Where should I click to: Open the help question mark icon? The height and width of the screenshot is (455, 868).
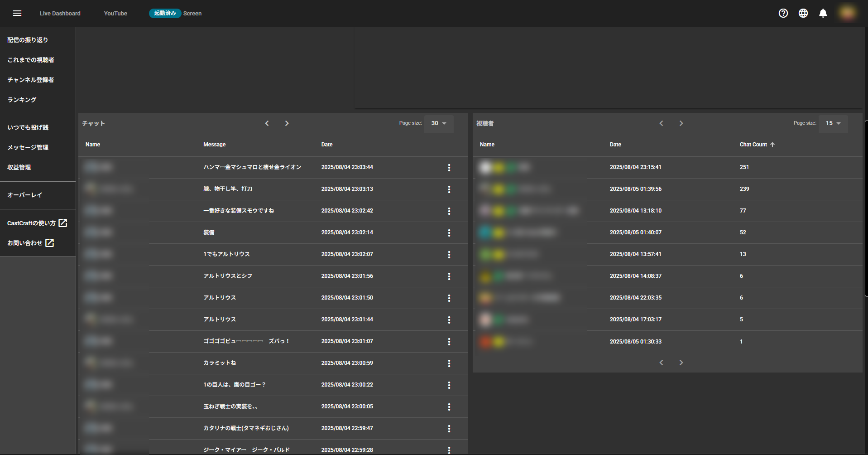[783, 13]
